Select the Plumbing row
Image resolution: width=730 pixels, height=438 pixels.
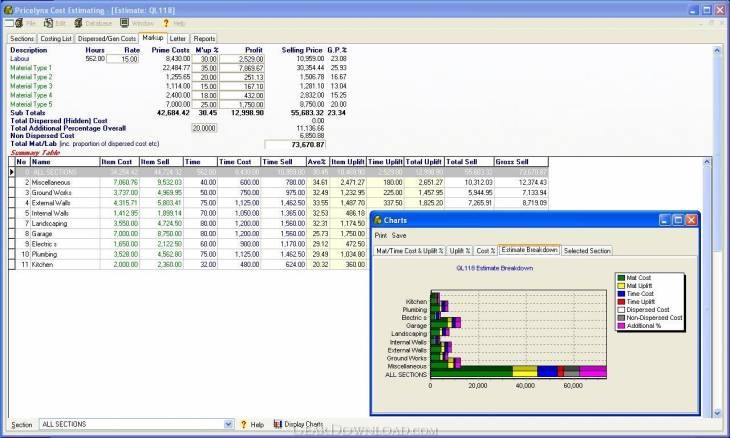(189, 254)
